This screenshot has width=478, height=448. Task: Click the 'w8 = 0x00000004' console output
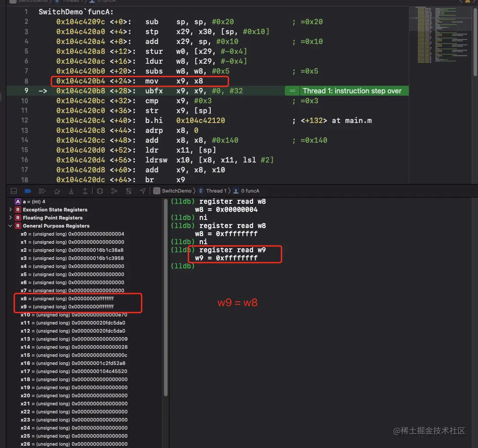tap(226, 210)
